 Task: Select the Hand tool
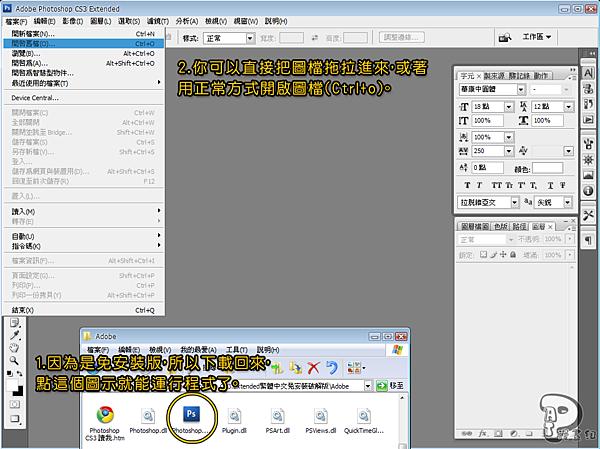[14, 348]
